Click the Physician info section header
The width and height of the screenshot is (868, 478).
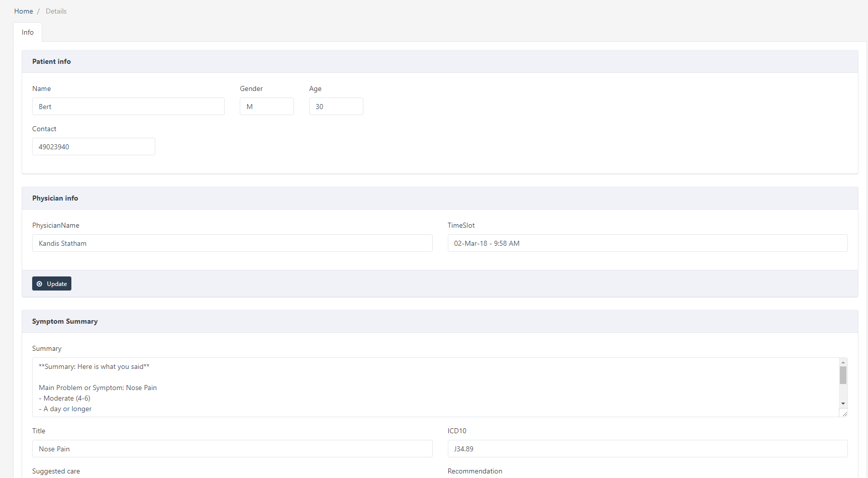(440, 198)
